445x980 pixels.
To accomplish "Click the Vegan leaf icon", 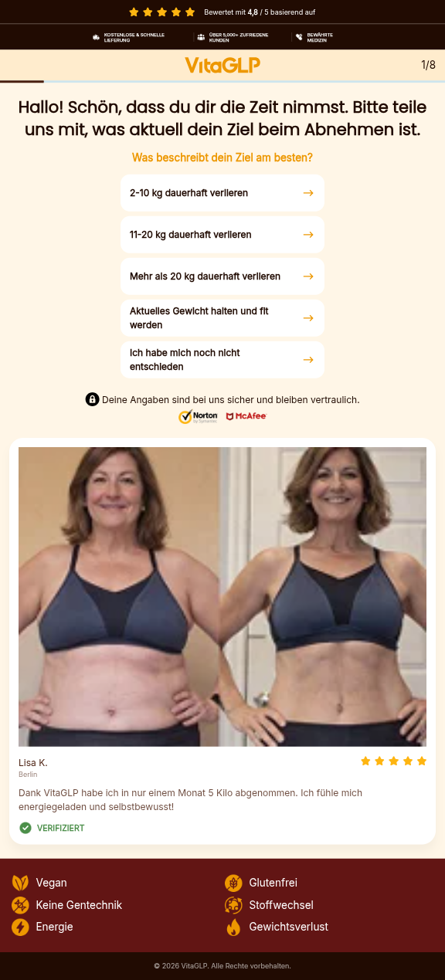I will (x=20, y=883).
